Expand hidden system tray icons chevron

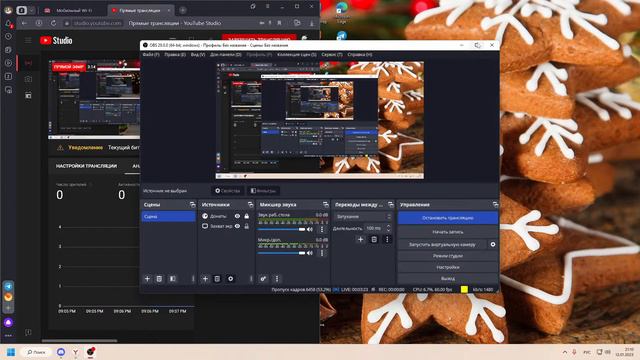[x=565, y=352]
